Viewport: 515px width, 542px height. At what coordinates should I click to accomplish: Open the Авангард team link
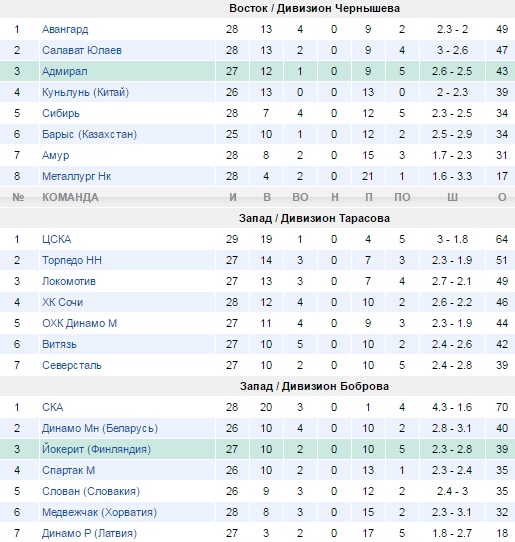coord(65,29)
